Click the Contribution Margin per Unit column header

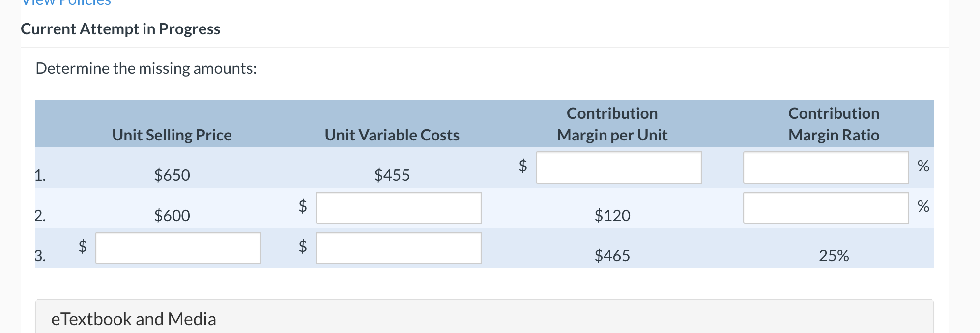pyautogui.click(x=612, y=124)
